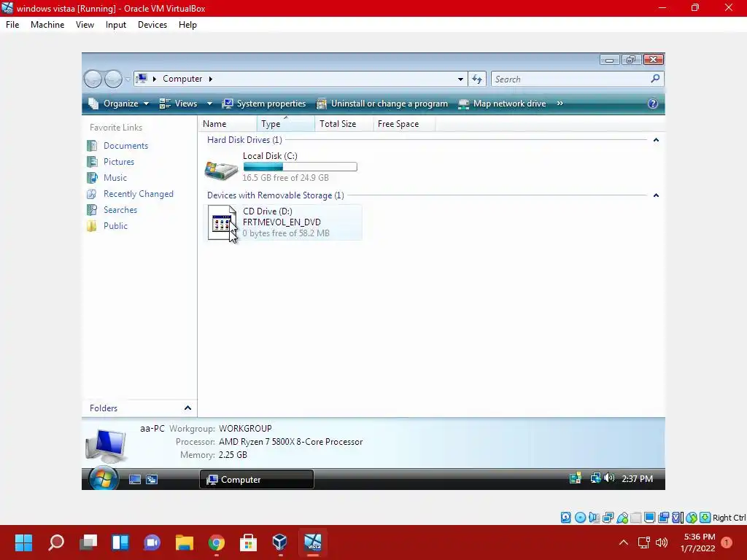The height and width of the screenshot is (560, 747).
Task: Open the Views dropdown arrow
Action: pos(209,104)
